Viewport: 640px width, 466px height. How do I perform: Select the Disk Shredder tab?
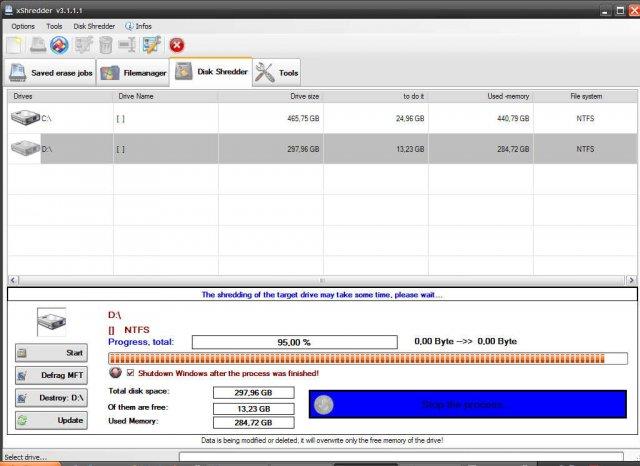tap(211, 71)
